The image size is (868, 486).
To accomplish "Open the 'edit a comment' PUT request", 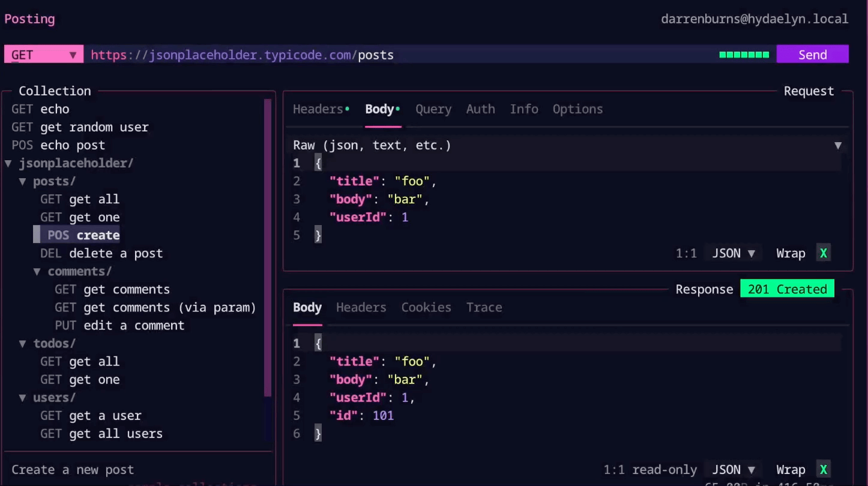I will tap(133, 325).
